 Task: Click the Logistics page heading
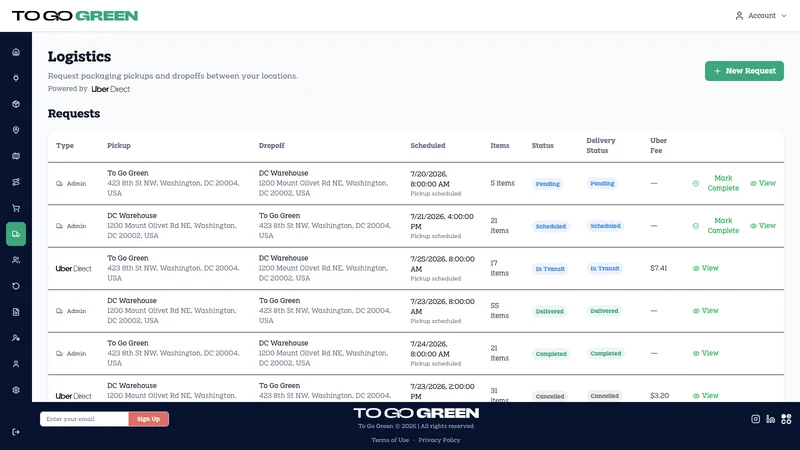pyautogui.click(x=79, y=56)
